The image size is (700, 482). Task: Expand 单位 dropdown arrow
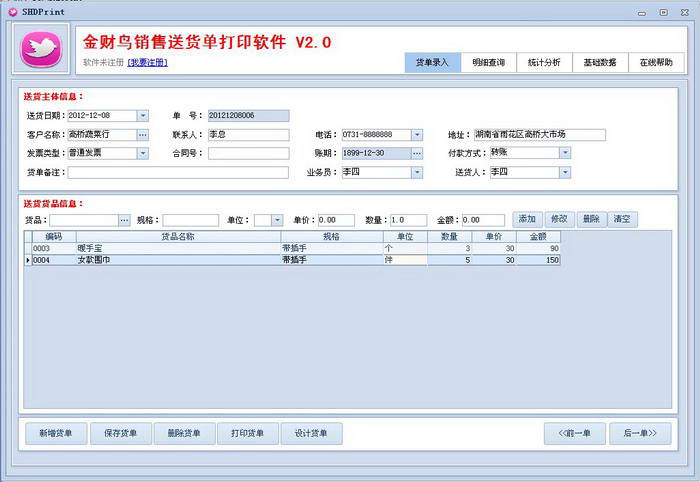coord(277,220)
